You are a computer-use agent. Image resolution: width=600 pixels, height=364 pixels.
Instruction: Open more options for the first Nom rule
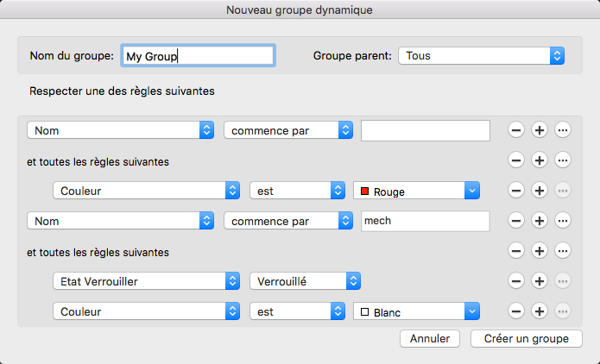(563, 130)
